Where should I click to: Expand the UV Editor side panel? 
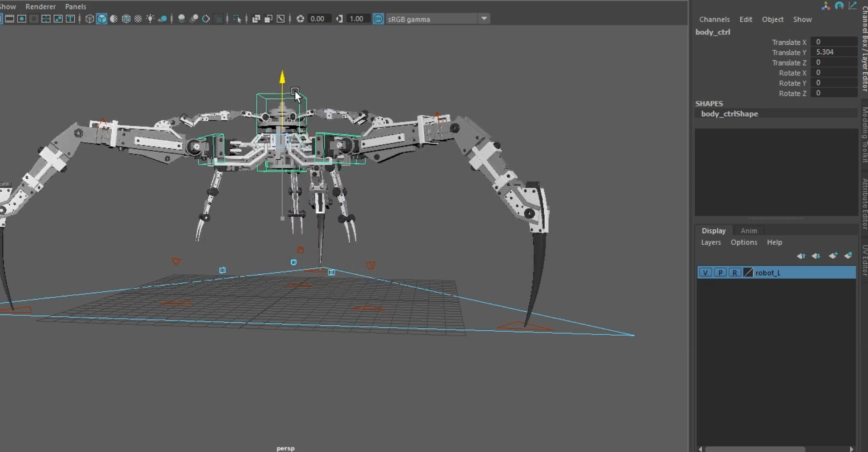click(x=863, y=258)
